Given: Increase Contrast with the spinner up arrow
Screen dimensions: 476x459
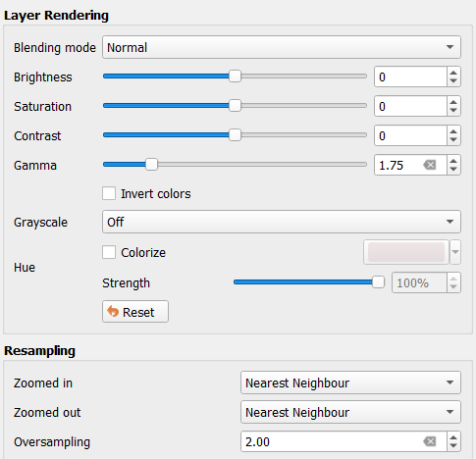Looking at the screenshot, I should point(453,131).
